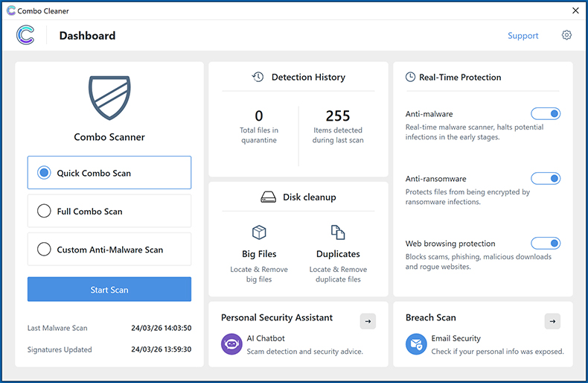Turn off Anti-ransomware protection switch

coord(545,179)
